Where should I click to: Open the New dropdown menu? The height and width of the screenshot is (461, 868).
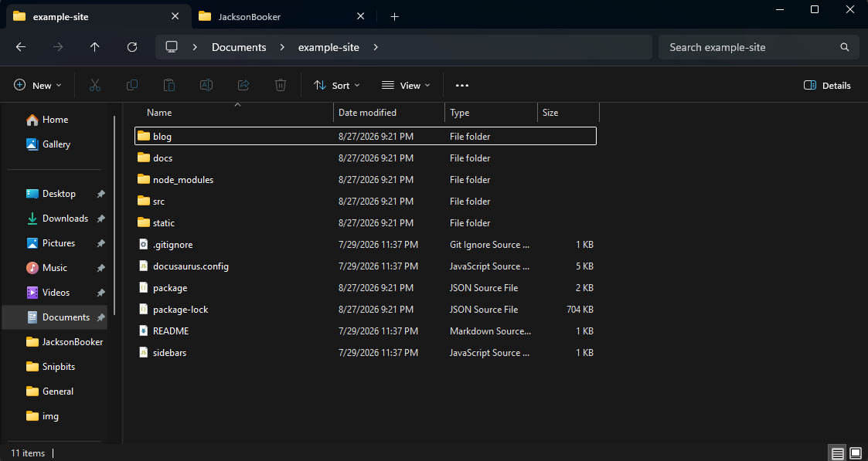tap(38, 85)
